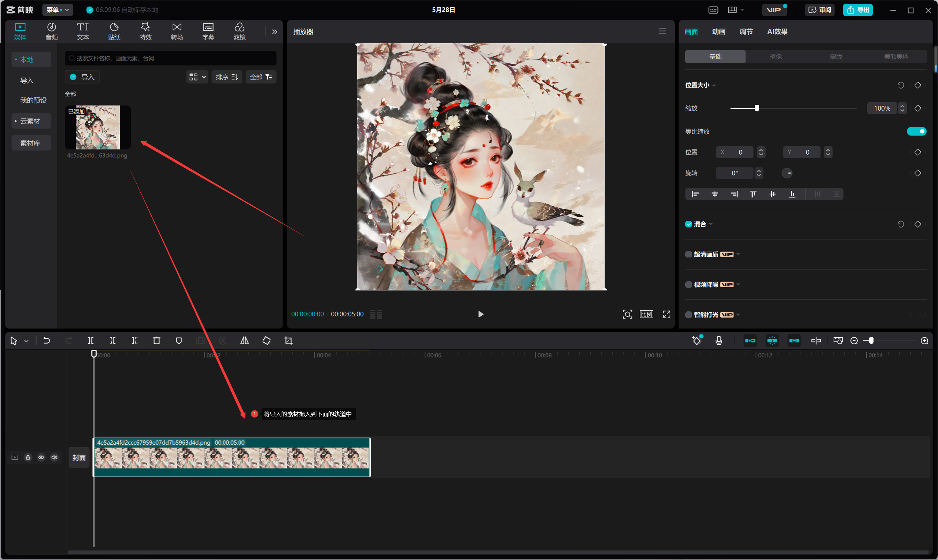Viewport: 938px width, 560px height.
Task: Switch to the 调节 tab
Action: click(746, 32)
